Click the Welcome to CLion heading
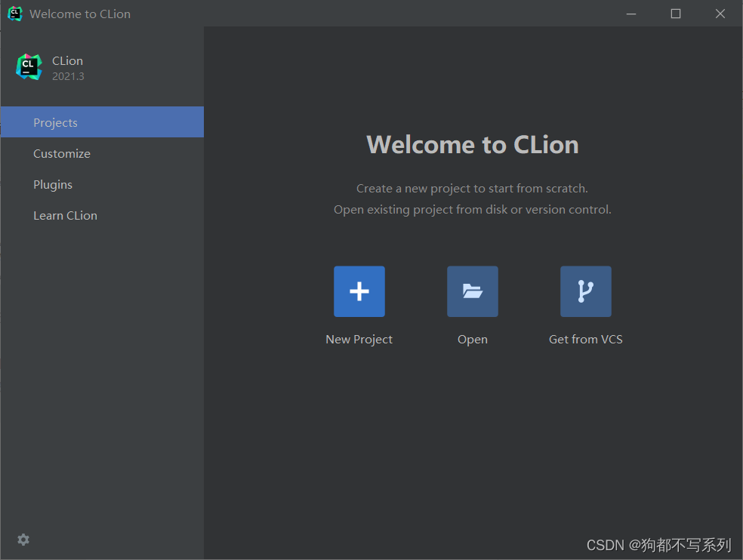Image resolution: width=743 pixels, height=560 pixels. point(473,144)
